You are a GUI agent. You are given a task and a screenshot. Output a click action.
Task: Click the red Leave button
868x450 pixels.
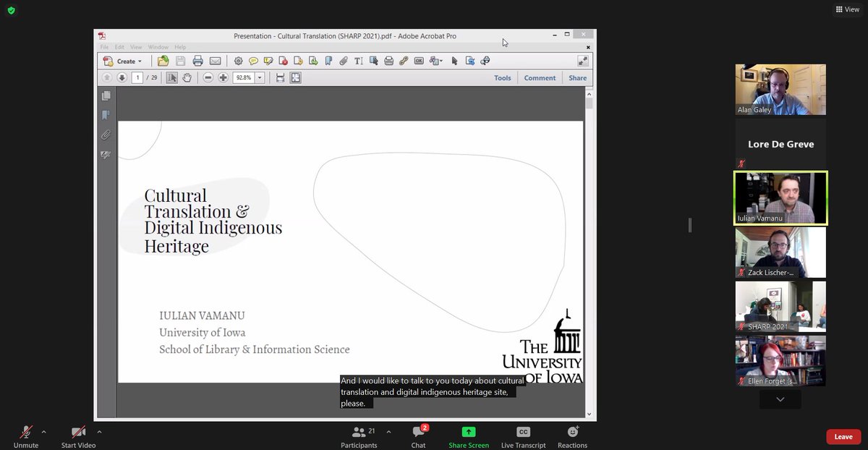[x=843, y=436]
